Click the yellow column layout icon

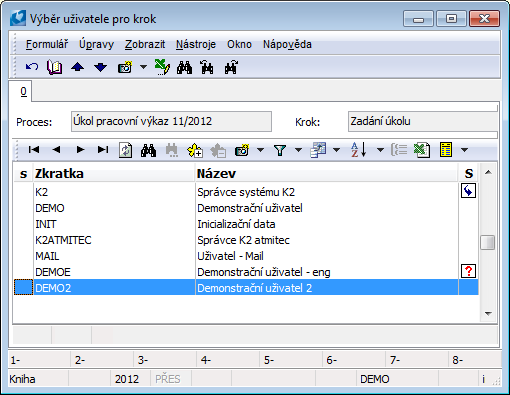446,150
